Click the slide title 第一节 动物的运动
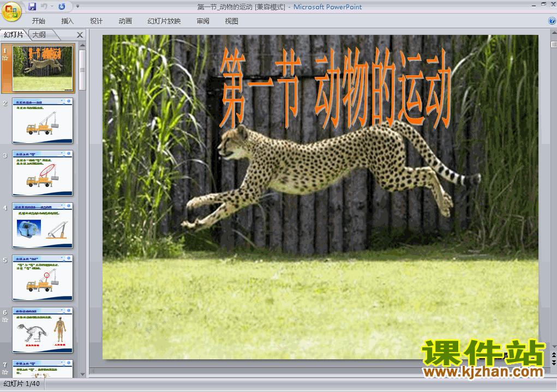Viewport: 557px width, 392px height. (x=335, y=88)
